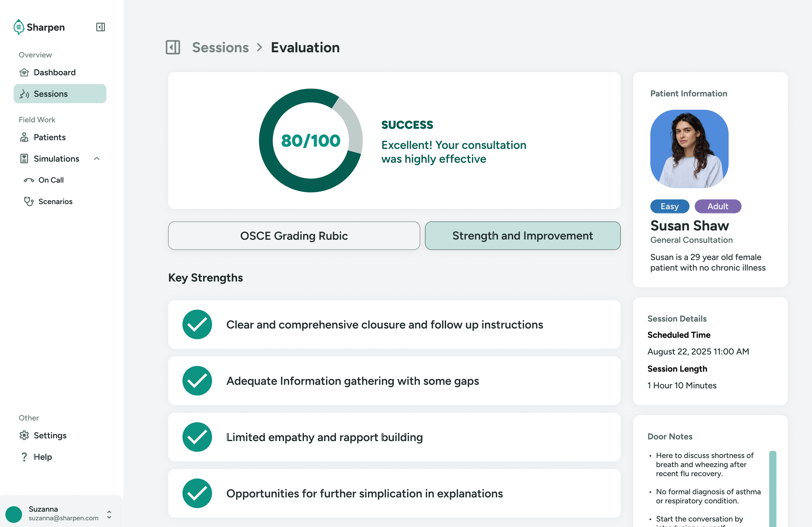Screen dimensions: 812x527
Task: Click the panel toggle icon beside Sessions breadcrumb
Action: point(173,47)
